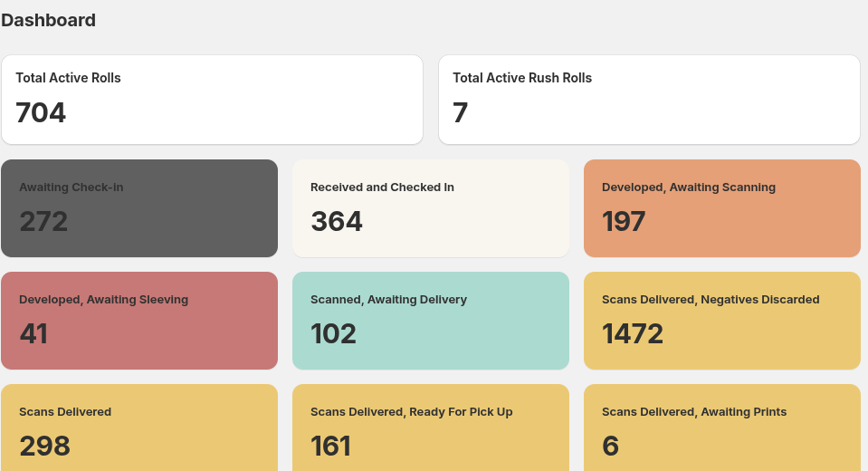Click the Dashboard heading
Screen dimensions: 868x471
click(x=48, y=21)
